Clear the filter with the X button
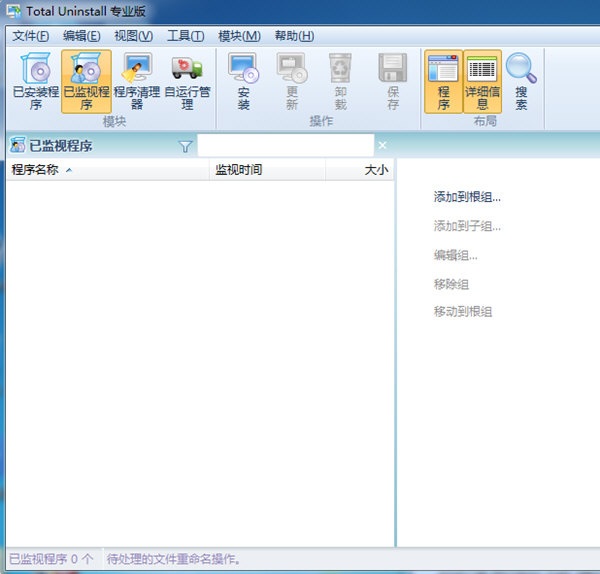The image size is (600, 574). (382, 145)
